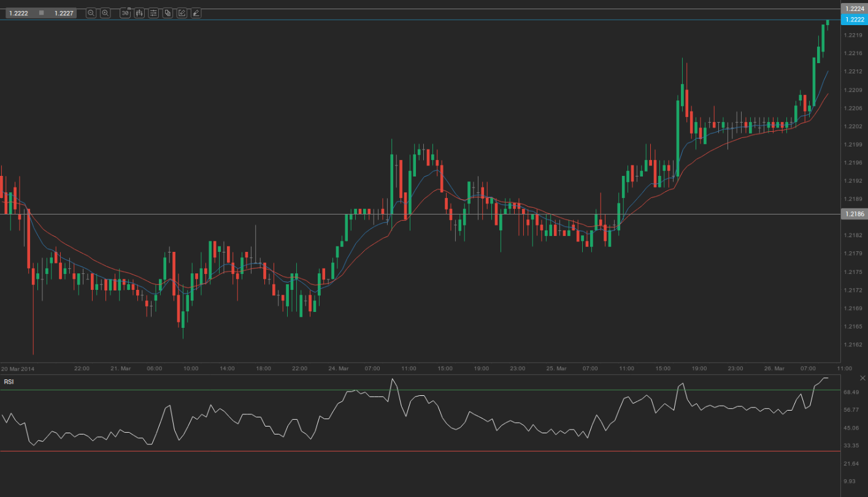The width and height of the screenshot is (868, 497).
Task: Click the sell price 1.2222
Action: click(18, 13)
